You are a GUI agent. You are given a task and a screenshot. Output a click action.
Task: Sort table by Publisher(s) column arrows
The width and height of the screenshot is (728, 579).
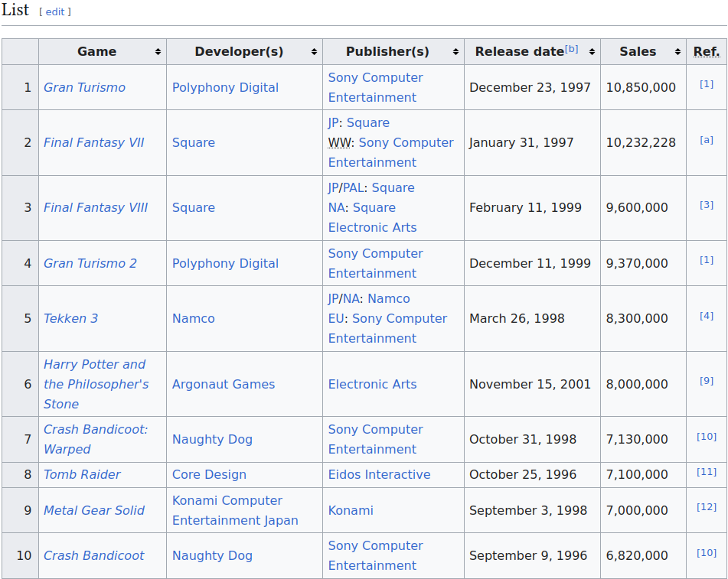pyautogui.click(x=455, y=52)
